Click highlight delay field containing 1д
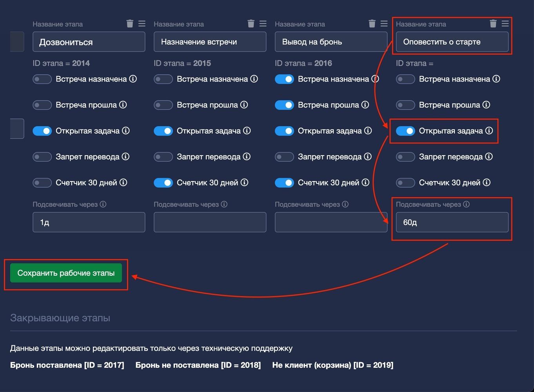Viewport: 534px width, 392px height. coord(89,222)
